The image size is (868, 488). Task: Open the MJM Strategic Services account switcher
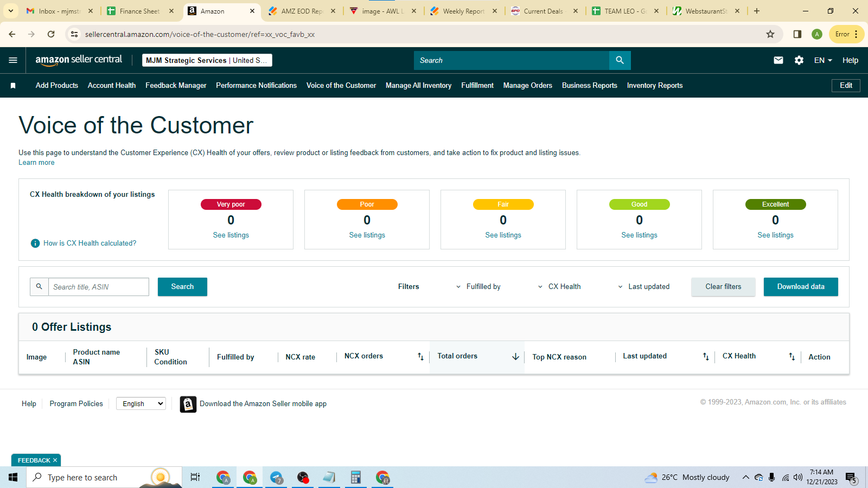[207, 60]
